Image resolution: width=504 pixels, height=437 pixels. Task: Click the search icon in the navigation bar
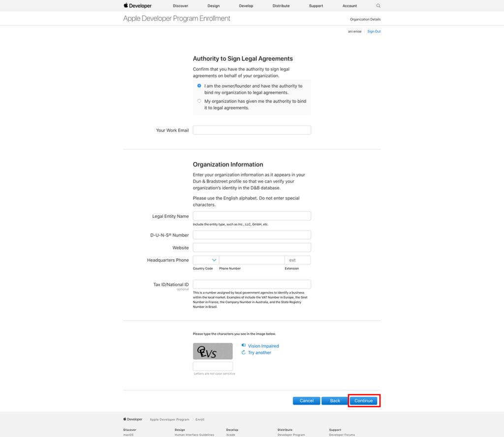point(378,5)
